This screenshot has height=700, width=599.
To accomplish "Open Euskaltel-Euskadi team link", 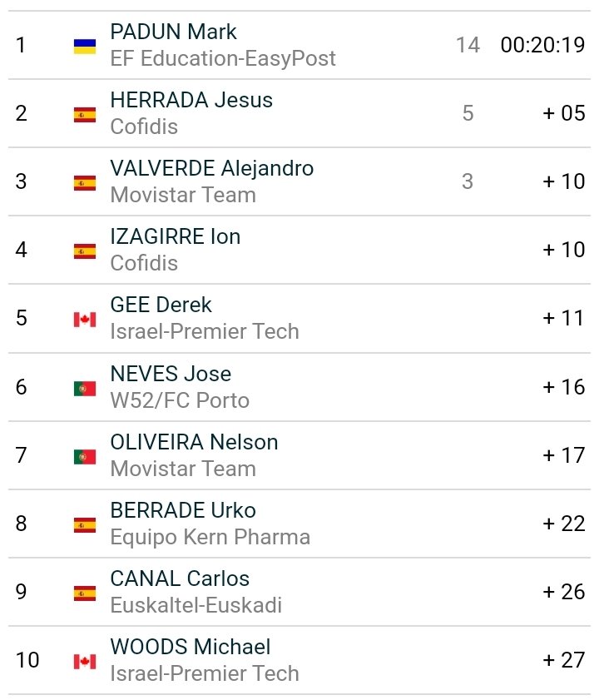I will pyautogui.click(x=196, y=605).
